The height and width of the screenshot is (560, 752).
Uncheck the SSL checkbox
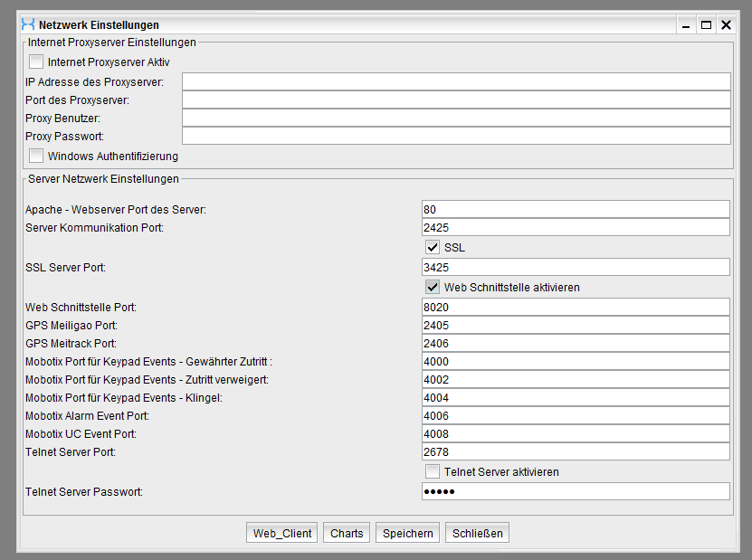433,247
